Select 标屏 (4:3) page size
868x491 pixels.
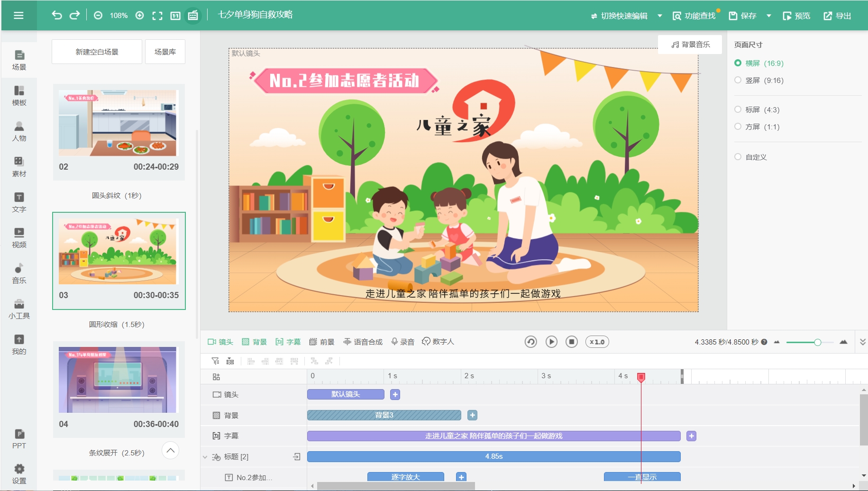[757, 109]
